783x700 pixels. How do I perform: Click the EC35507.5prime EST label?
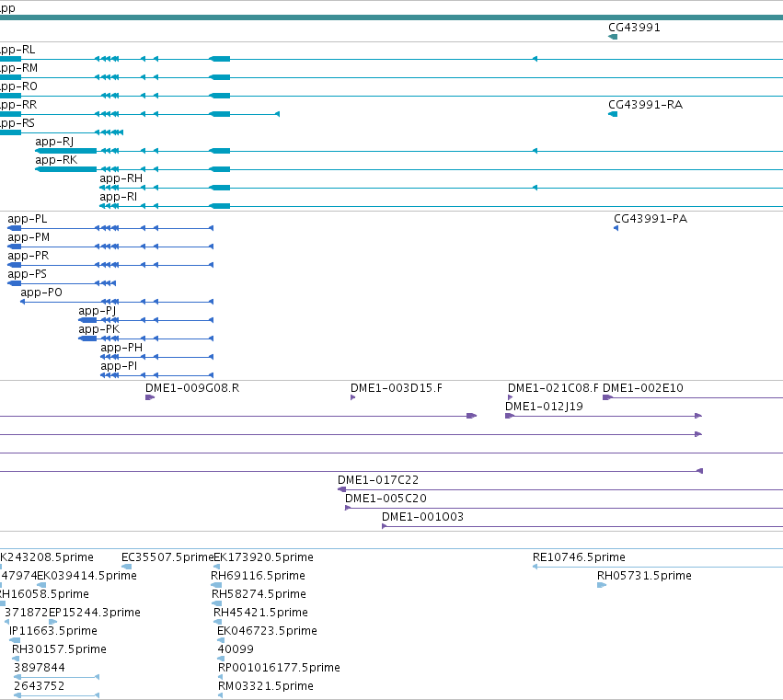[167, 557]
